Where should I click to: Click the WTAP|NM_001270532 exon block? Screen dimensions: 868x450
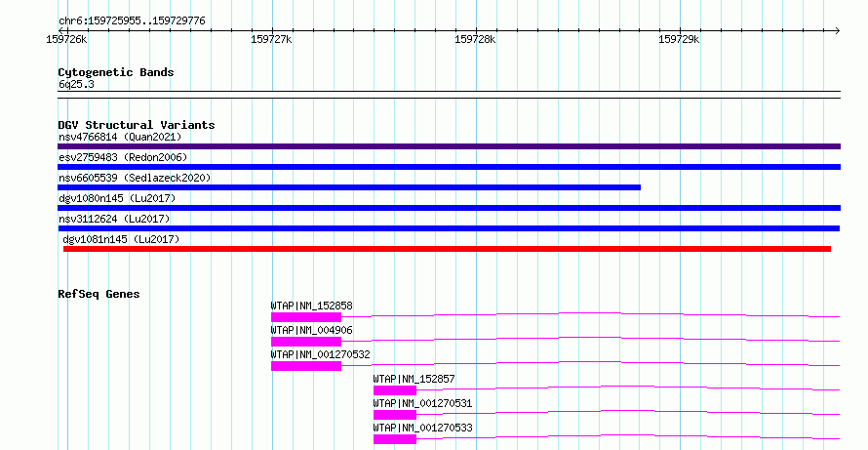(x=306, y=366)
